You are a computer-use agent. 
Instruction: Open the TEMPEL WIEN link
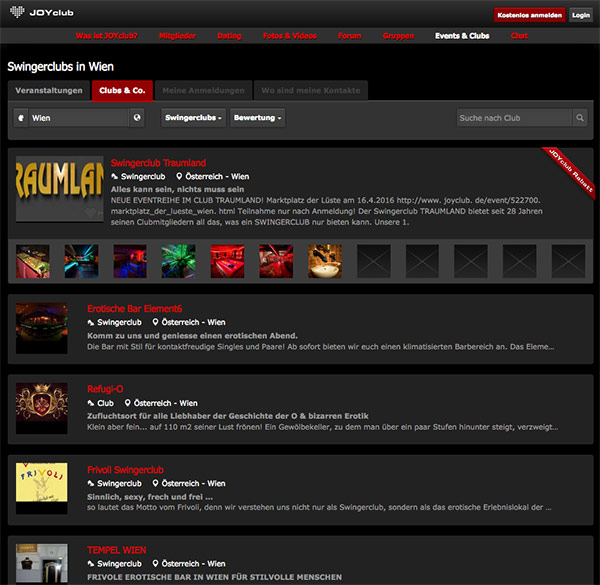[117, 550]
